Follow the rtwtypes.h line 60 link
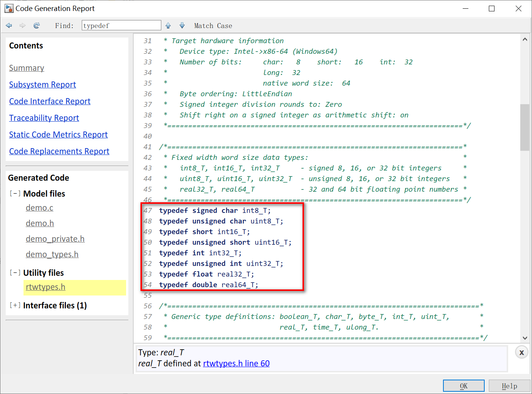 click(x=236, y=363)
